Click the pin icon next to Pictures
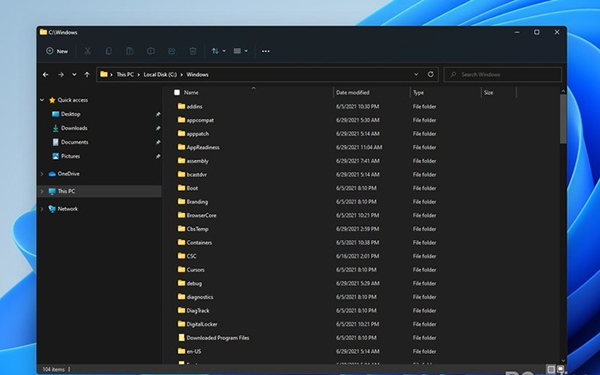Image resolution: width=600 pixels, height=375 pixels. pyautogui.click(x=158, y=157)
